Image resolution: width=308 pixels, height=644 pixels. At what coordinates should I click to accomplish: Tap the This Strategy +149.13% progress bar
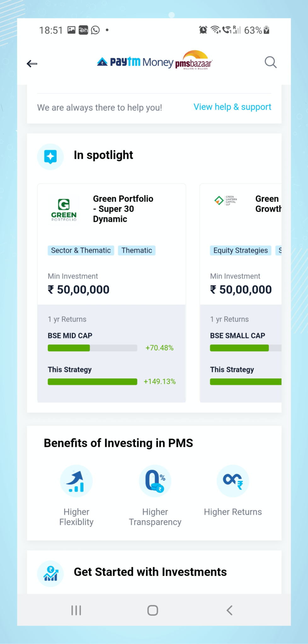[92, 381]
